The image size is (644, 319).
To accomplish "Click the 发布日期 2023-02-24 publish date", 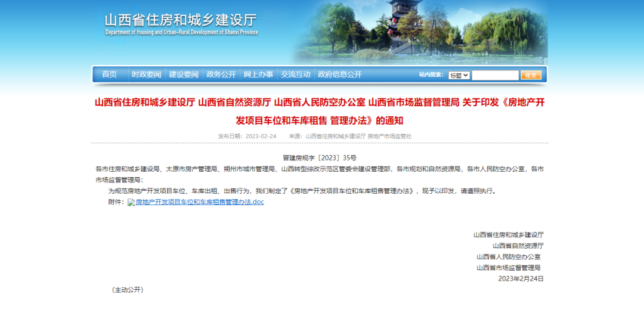I will coord(247,136).
